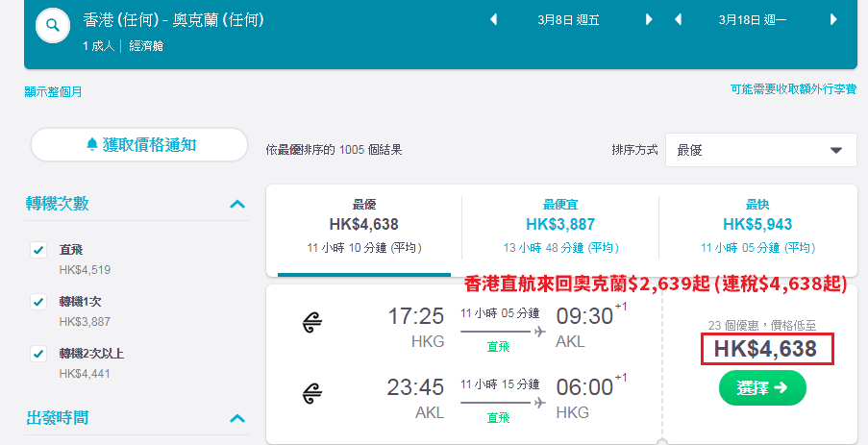Open the 可能需要收取額外行李費 link
This screenshot has width=868, height=445.
coord(793,89)
